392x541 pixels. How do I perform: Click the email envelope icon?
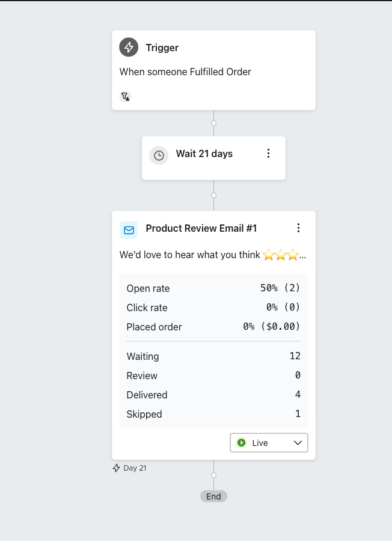pos(129,230)
